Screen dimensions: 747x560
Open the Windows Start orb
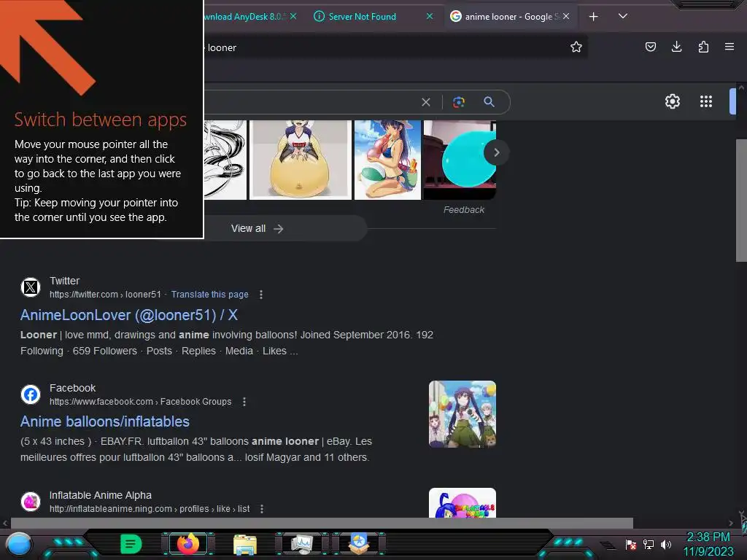click(x=19, y=545)
